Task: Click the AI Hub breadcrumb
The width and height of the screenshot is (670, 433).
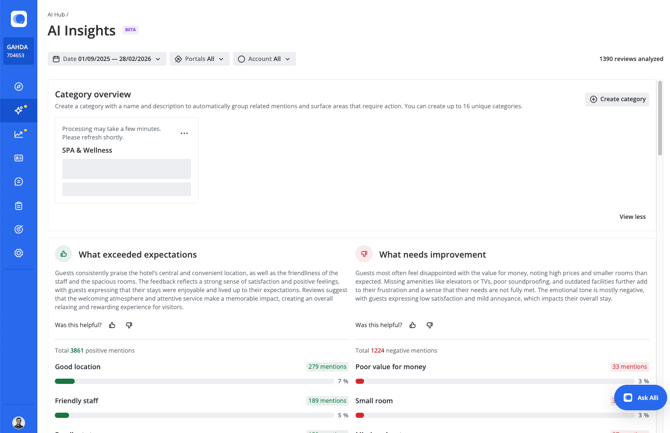Action: click(56, 15)
